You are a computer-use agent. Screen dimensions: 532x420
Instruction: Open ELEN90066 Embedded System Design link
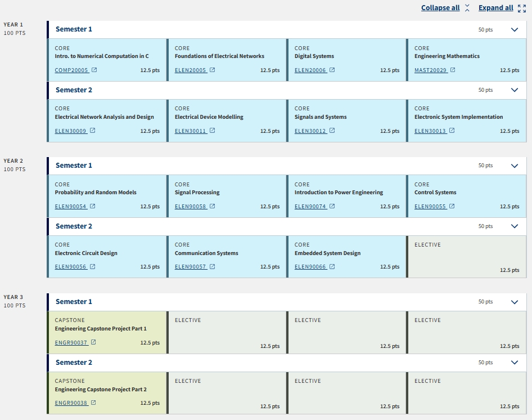click(x=310, y=267)
